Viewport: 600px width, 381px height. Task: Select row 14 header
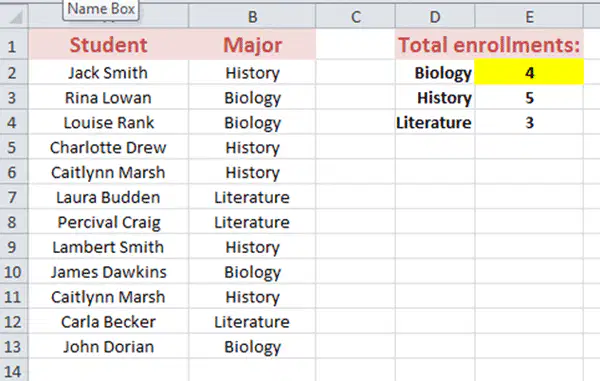pos(14,371)
